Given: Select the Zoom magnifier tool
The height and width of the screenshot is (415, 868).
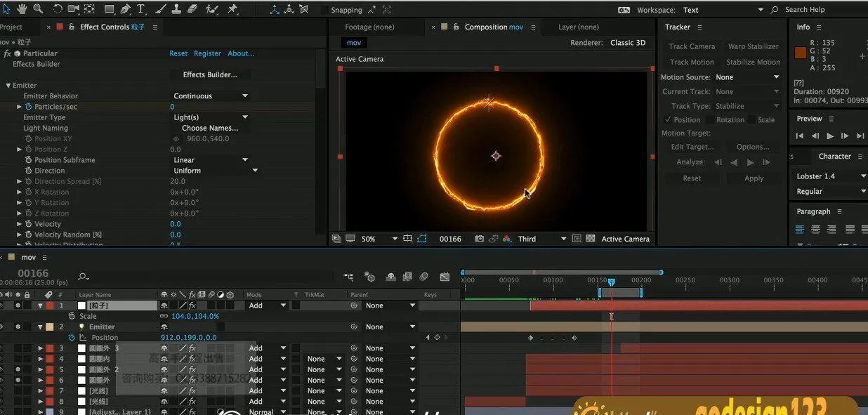Looking at the screenshot, I should pyautogui.click(x=38, y=9).
